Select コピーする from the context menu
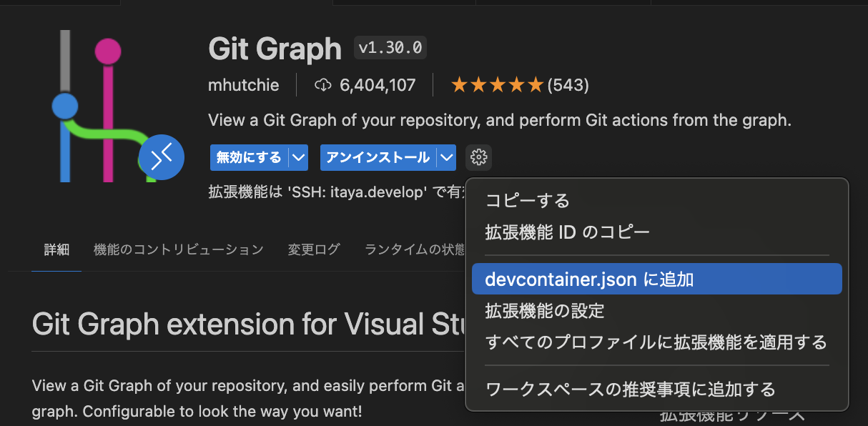This screenshot has height=426, width=868. pos(528,201)
